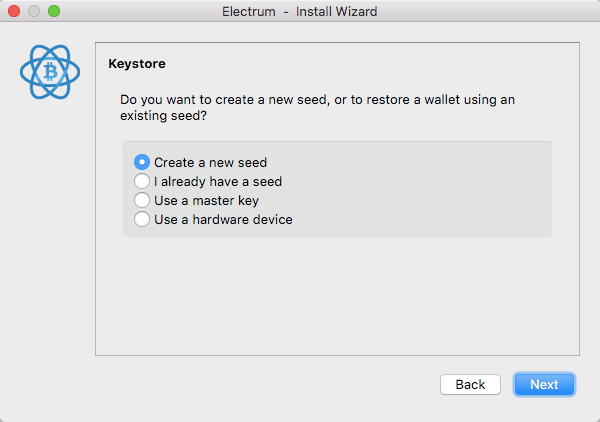
Task: Click the "I already have a seed" label
Action: point(218,181)
